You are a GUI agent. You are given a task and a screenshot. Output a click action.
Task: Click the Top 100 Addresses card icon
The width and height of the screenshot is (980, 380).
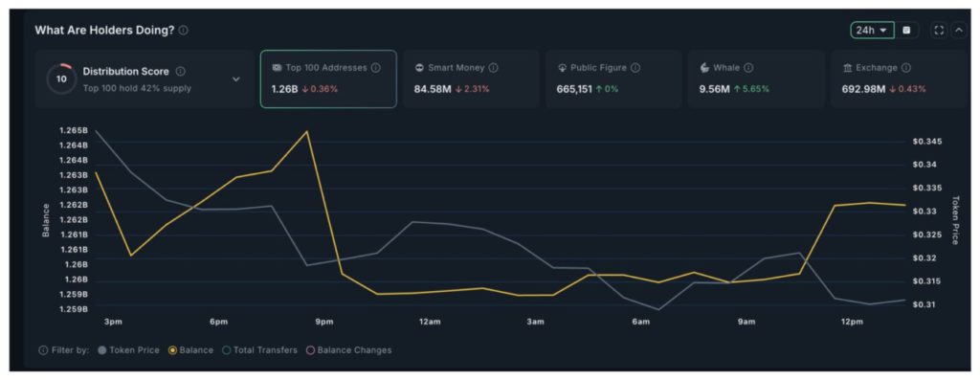(x=277, y=68)
